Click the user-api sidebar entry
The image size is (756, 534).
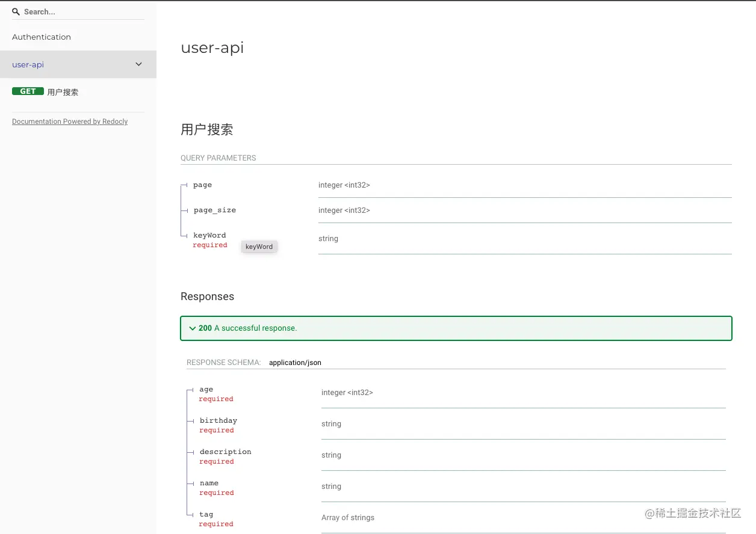(27, 64)
